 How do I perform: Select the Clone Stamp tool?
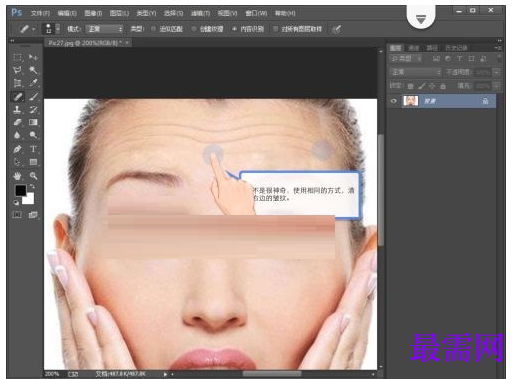click(18, 109)
